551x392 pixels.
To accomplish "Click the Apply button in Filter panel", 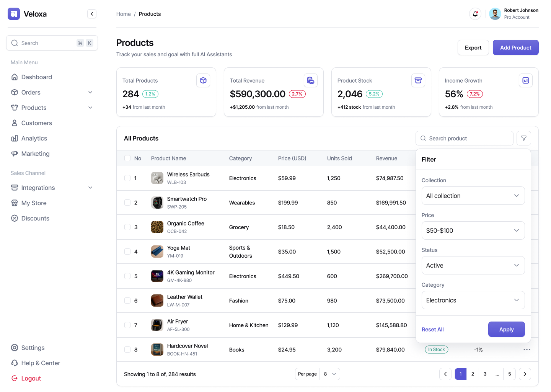I will tap(506, 329).
